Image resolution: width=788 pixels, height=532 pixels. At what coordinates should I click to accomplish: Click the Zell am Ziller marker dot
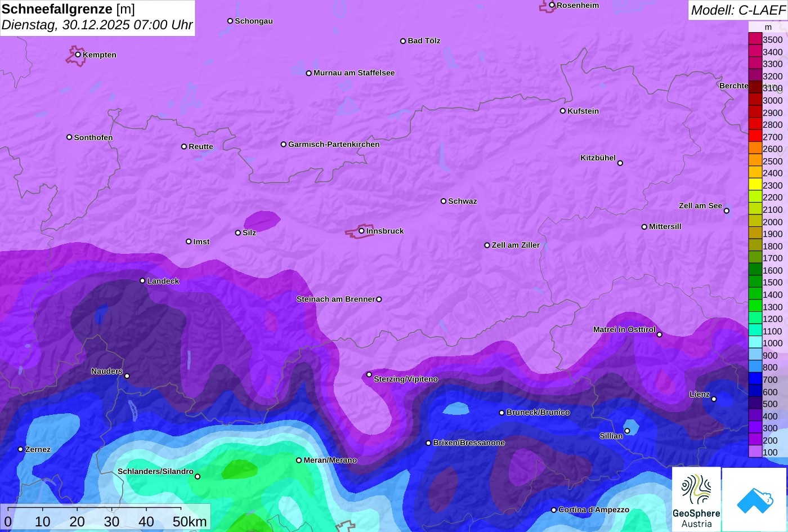(487, 245)
